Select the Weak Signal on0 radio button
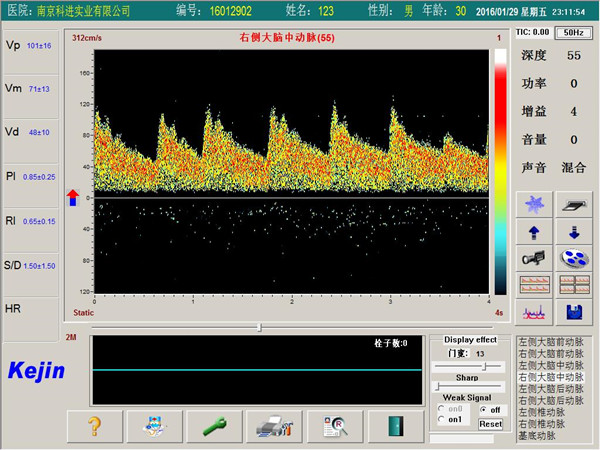600x450 pixels. pyautogui.click(x=443, y=409)
